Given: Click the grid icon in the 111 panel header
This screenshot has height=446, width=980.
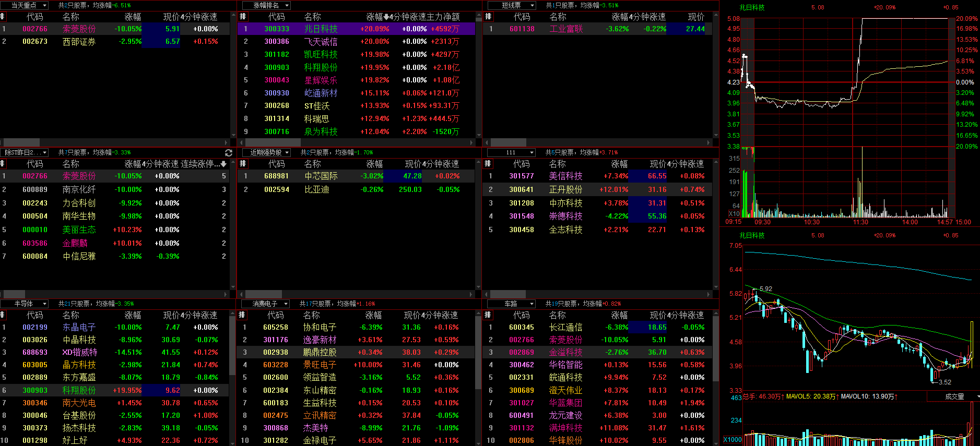Looking at the screenshot, I should (x=488, y=164).
